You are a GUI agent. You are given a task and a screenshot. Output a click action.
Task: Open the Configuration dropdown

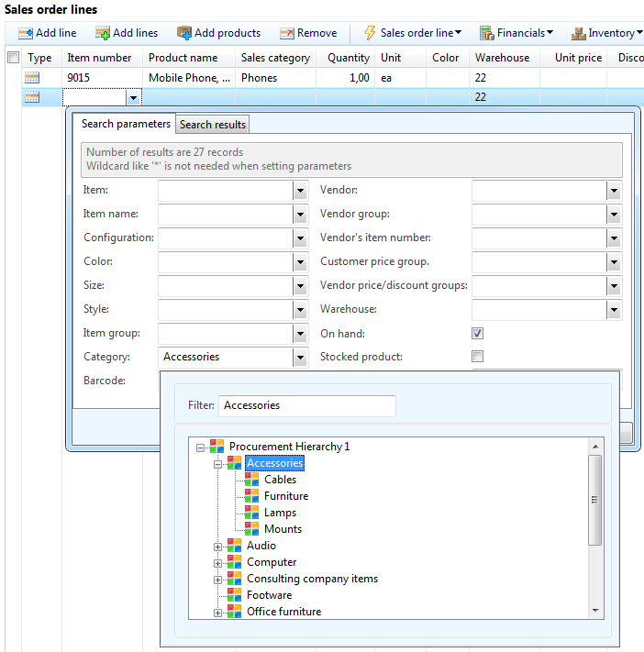click(x=300, y=238)
